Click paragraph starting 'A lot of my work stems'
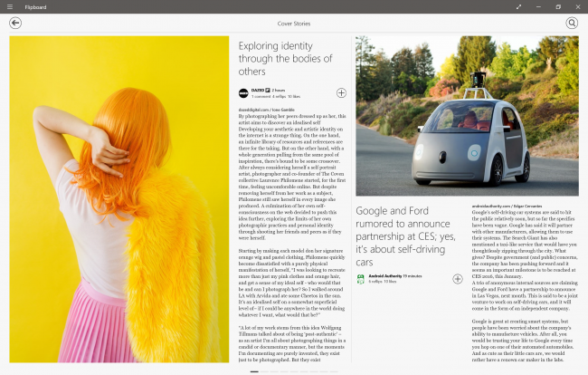Screen dimensions: 588x375 pos(292,343)
